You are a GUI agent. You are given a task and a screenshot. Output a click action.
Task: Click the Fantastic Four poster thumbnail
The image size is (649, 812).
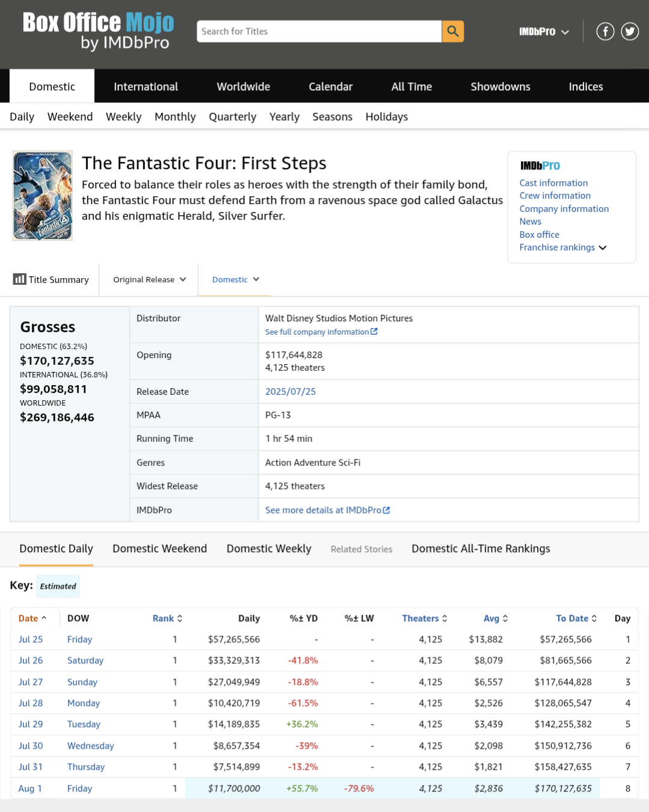pyautogui.click(x=43, y=196)
